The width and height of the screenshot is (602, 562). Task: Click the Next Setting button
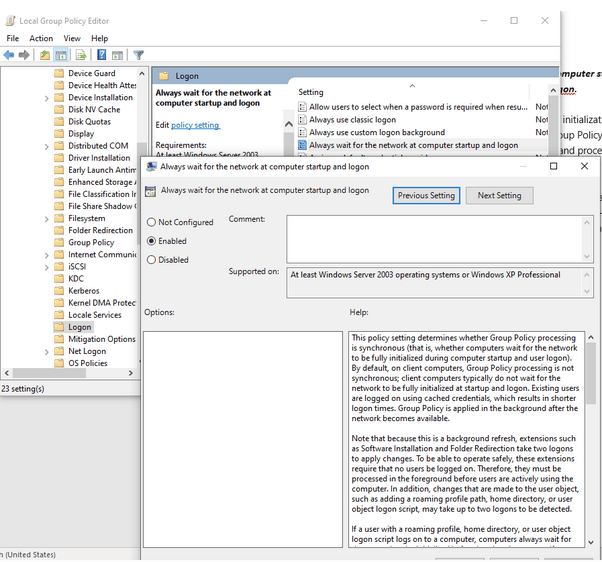point(499,195)
